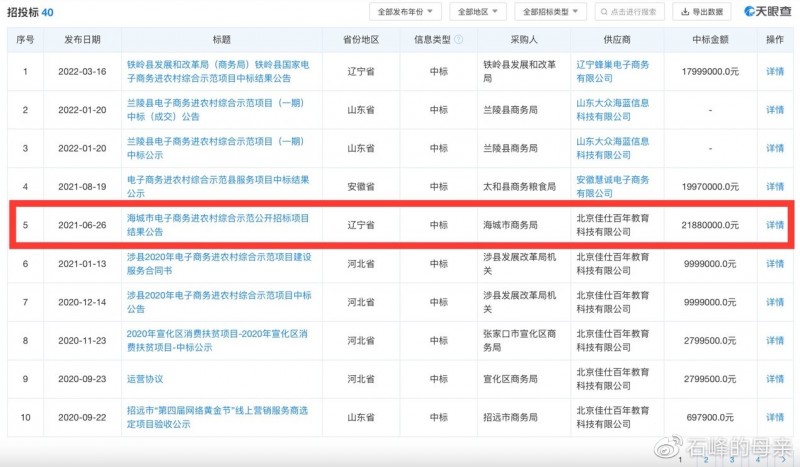
Task: Jump to page 2 of results
Action: (705, 460)
